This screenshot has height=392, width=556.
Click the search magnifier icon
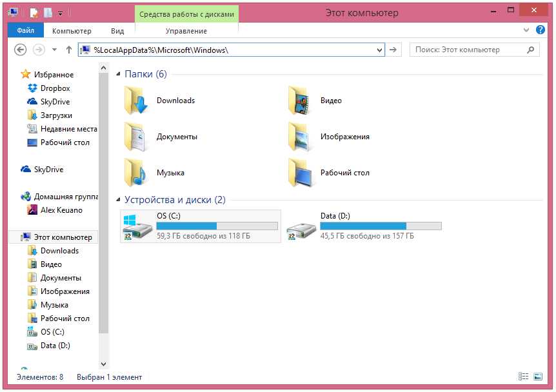(530, 50)
